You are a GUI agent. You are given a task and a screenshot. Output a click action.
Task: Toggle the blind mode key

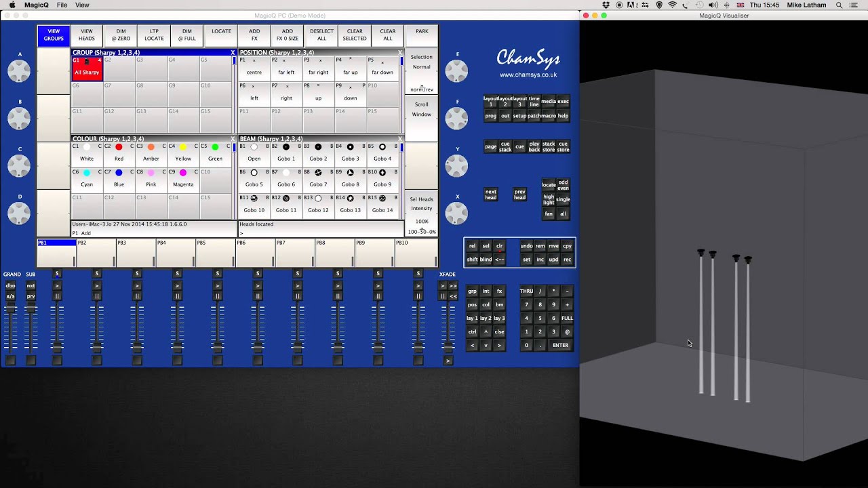coord(486,260)
